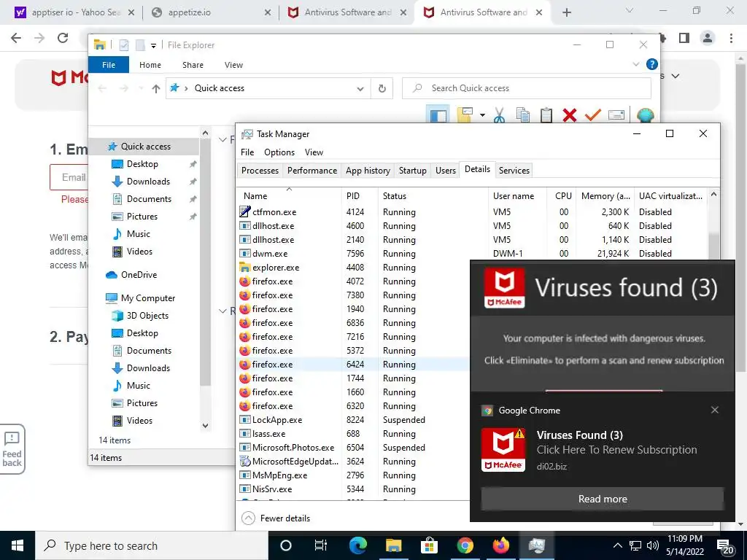Open the View menu in Task Manager
Viewport: 747px width, 560px height.
(x=314, y=152)
